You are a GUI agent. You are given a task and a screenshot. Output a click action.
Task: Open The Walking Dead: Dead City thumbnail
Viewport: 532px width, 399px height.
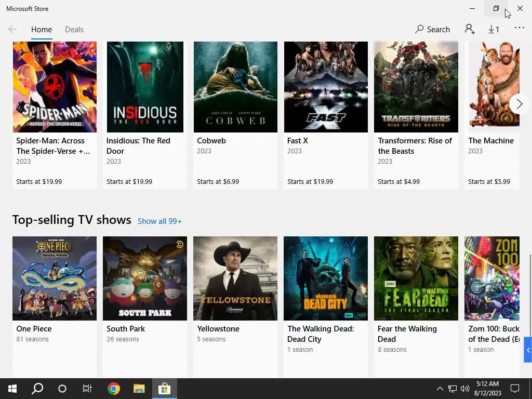326,278
